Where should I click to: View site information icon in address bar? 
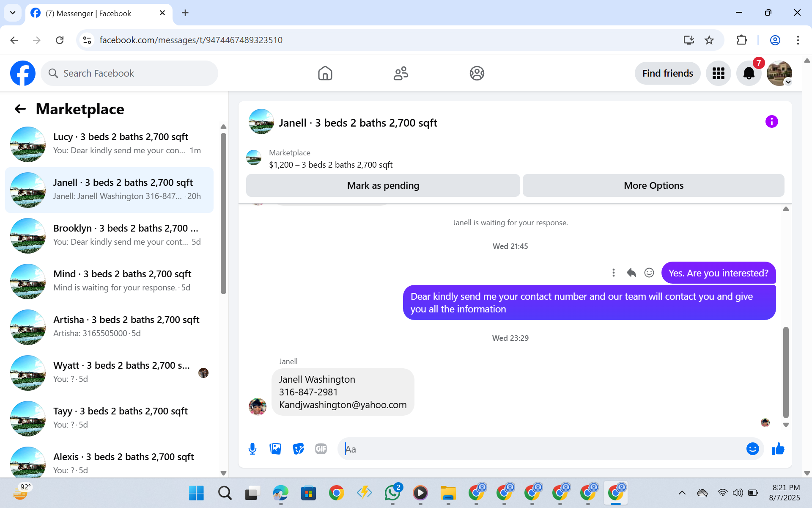pos(87,40)
